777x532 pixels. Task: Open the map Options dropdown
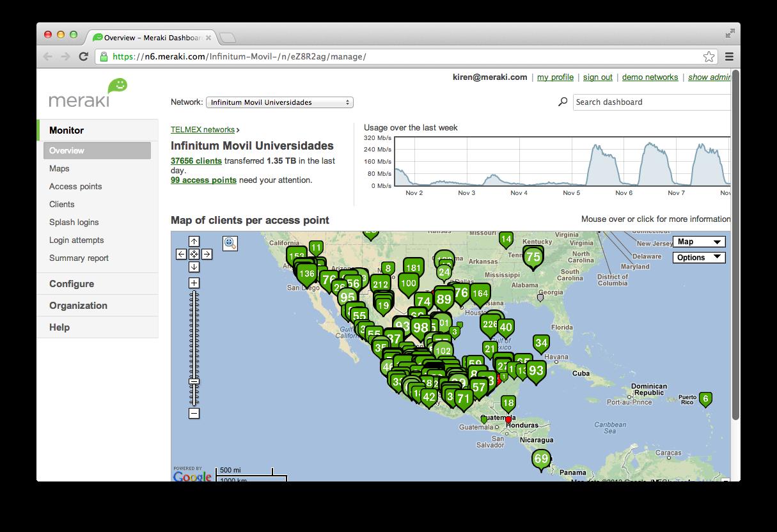pyautogui.click(x=699, y=258)
